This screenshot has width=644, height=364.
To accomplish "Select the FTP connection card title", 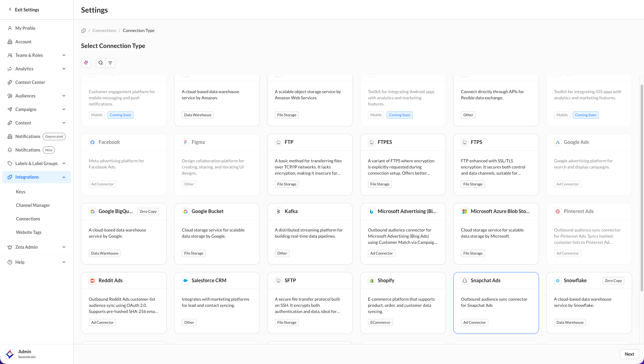I will [x=289, y=142].
